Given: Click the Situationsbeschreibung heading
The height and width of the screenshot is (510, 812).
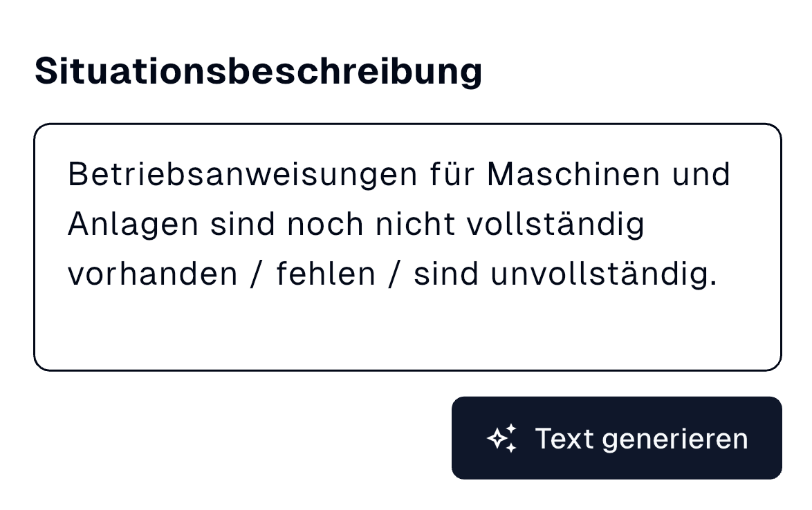Looking at the screenshot, I should pyautogui.click(x=259, y=70).
